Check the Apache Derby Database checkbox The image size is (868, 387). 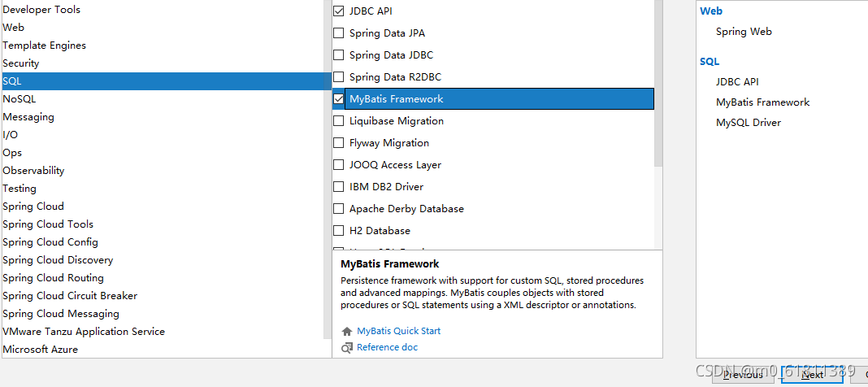point(338,209)
